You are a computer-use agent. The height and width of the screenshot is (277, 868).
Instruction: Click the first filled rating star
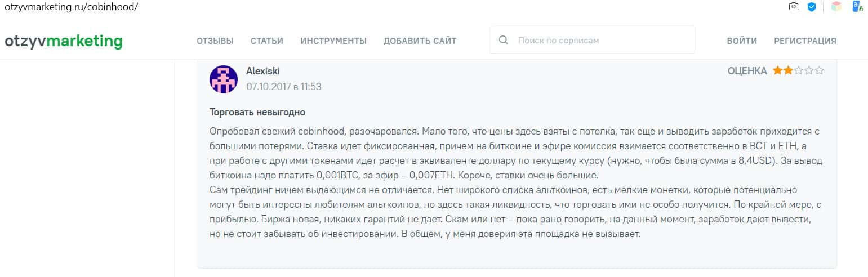click(x=777, y=70)
